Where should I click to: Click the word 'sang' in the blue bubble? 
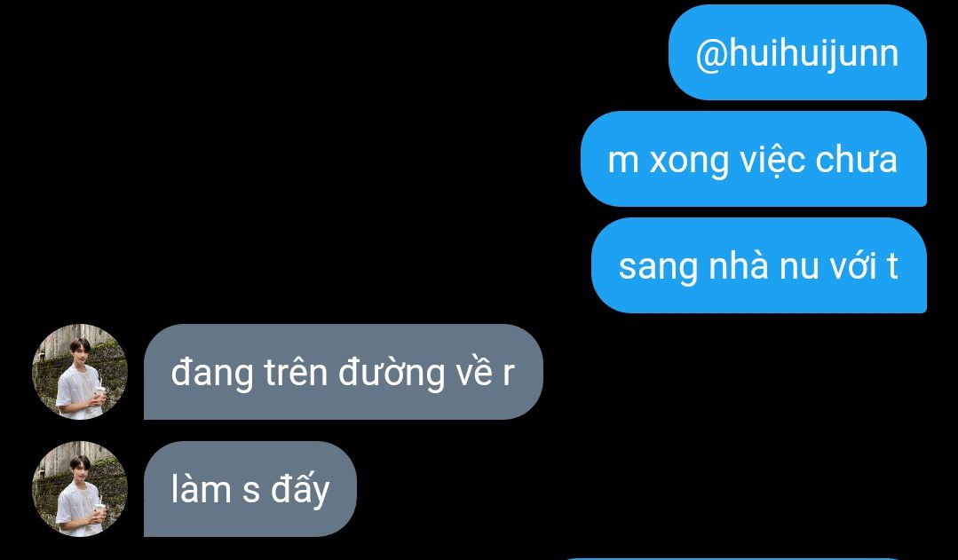[658, 268]
